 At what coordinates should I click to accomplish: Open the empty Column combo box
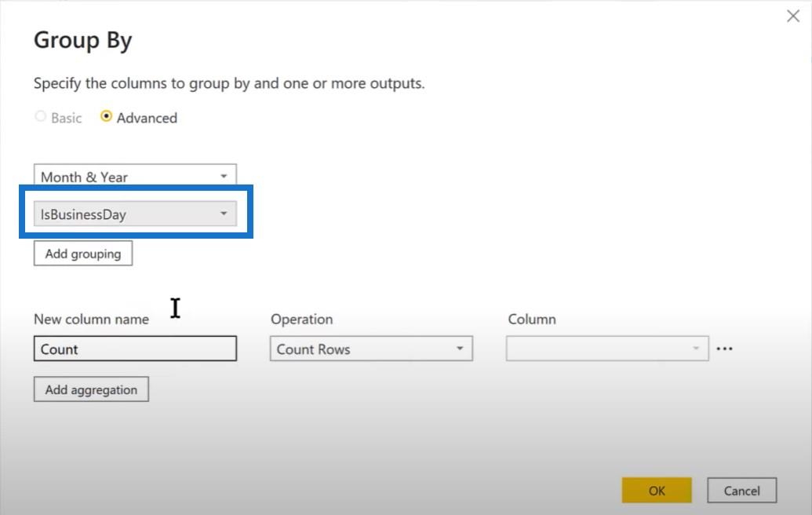click(607, 348)
